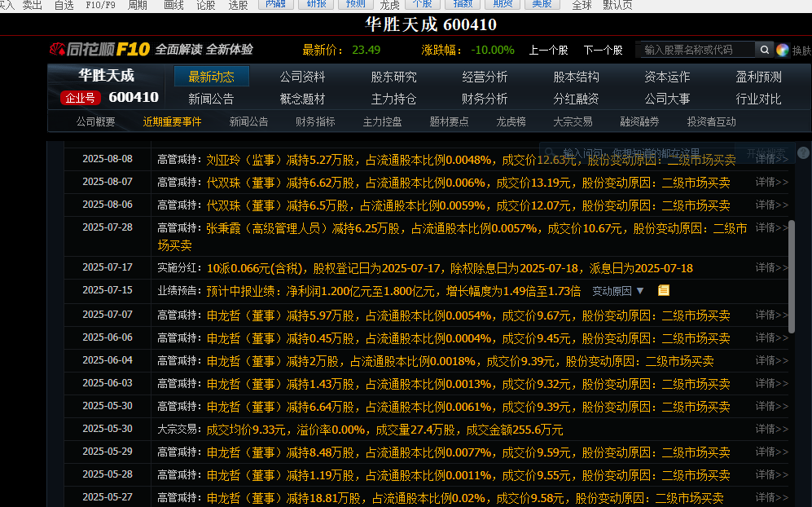This screenshot has height=507, width=812.
Task: Open the 新闻公告 main navigation tab
Action: [211, 99]
